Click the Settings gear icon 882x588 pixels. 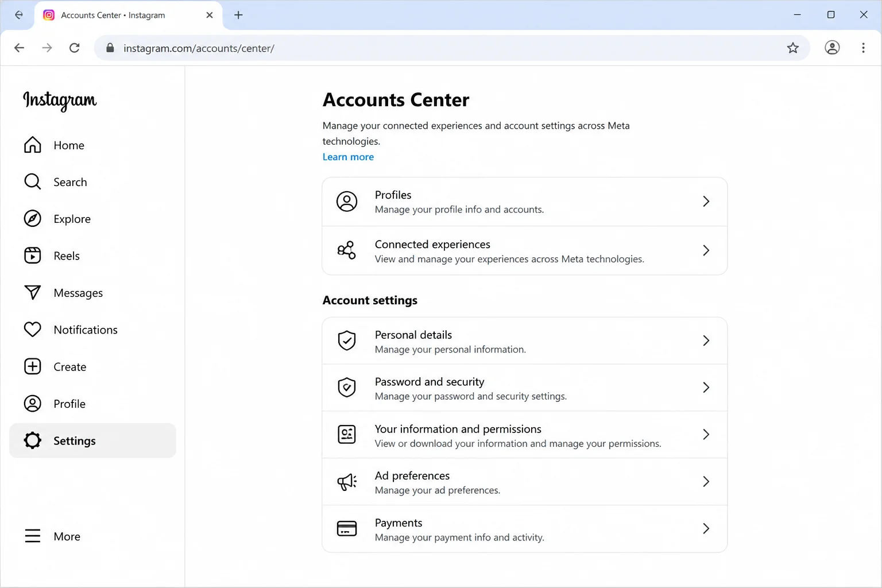click(x=33, y=440)
